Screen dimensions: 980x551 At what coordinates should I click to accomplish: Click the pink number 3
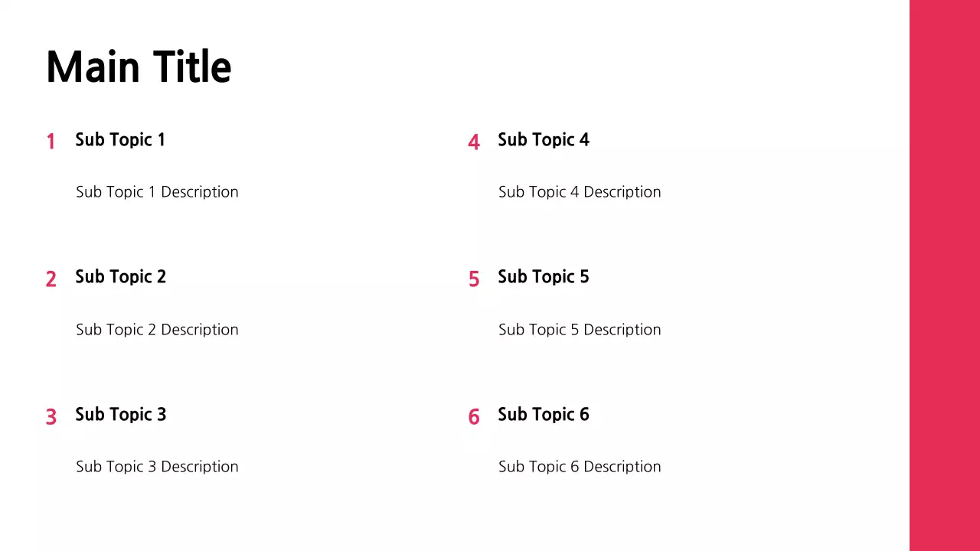(51, 416)
